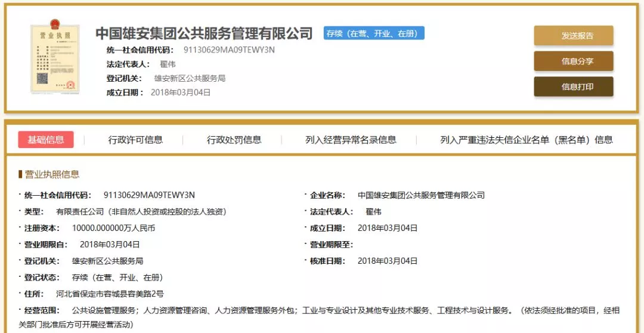Click the 营业执照信息 section header

(51, 174)
